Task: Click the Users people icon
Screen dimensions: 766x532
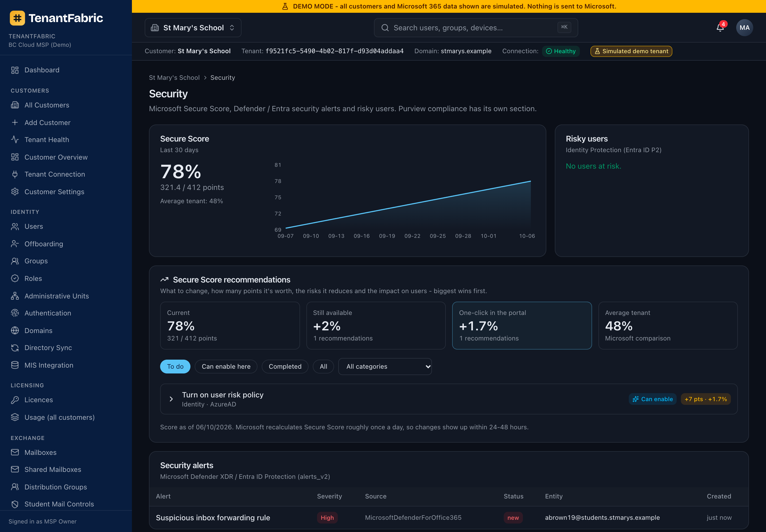Action: 15,226
